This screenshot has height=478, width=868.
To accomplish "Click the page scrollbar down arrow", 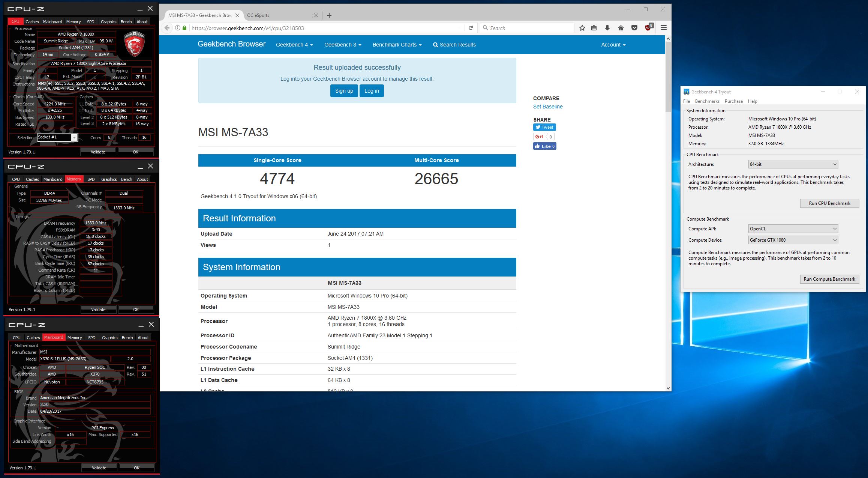I will [x=668, y=388].
